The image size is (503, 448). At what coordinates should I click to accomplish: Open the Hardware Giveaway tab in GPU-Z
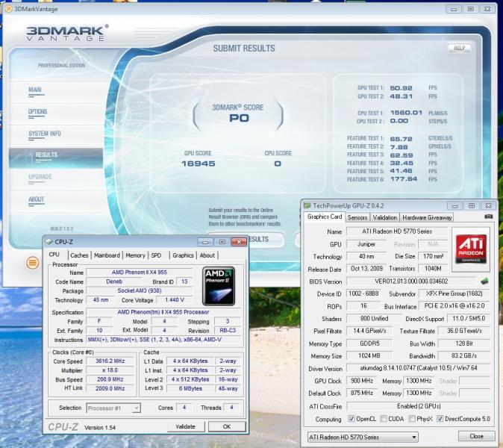pos(427,217)
